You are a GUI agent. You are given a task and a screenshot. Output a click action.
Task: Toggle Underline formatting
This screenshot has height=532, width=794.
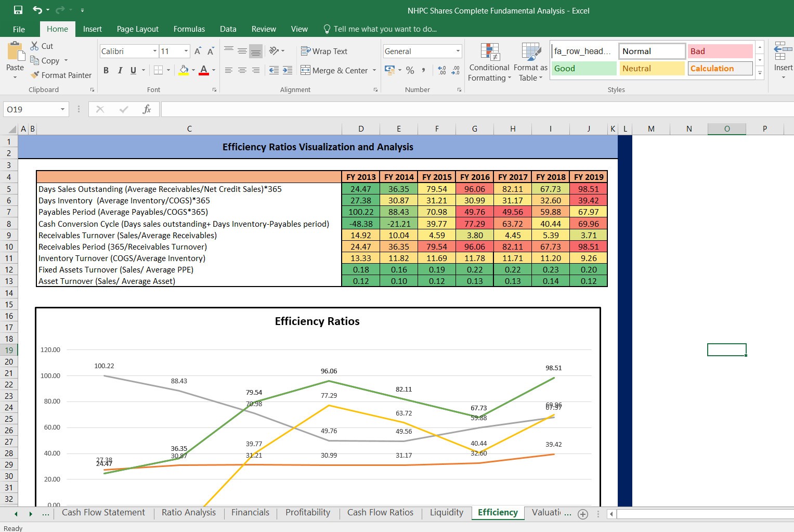click(x=134, y=70)
